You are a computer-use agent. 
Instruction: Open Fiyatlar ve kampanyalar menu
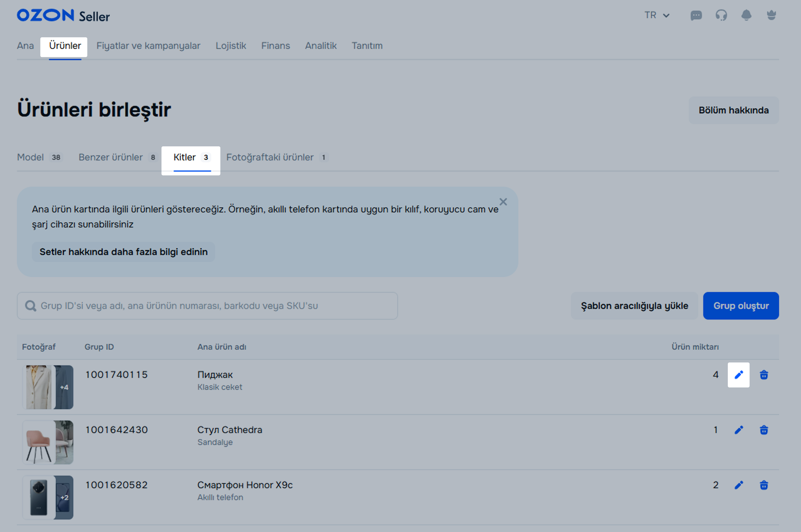(x=148, y=46)
